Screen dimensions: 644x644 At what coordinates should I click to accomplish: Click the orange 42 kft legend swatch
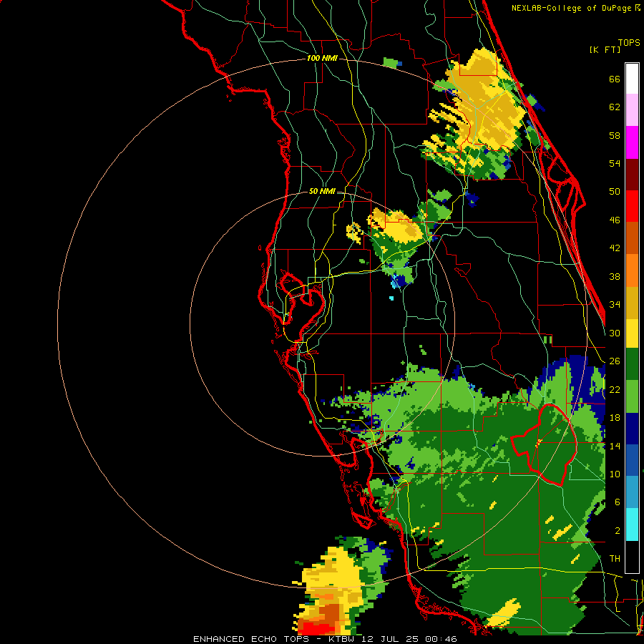pyautogui.click(x=632, y=270)
